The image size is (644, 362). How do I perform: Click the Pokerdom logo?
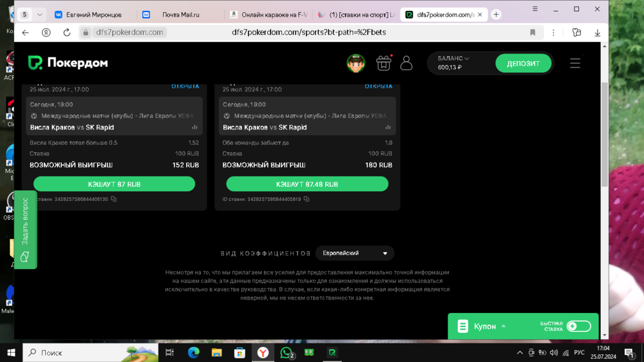tap(68, 63)
